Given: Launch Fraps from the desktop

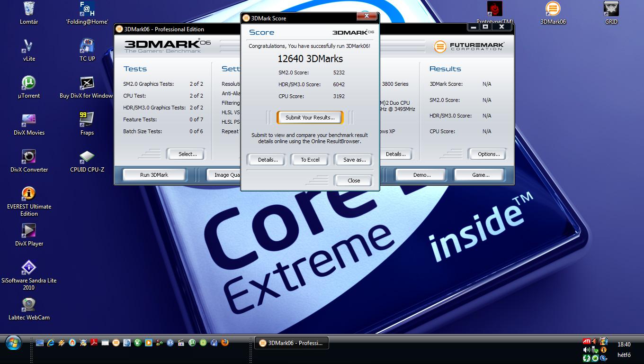Looking at the screenshot, I should 87,124.
